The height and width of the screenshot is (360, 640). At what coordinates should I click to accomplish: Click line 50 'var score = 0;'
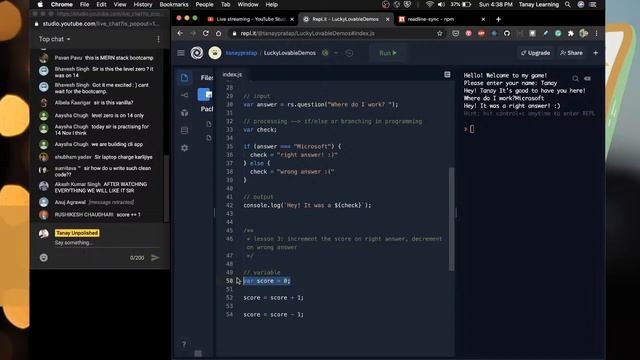267,281
